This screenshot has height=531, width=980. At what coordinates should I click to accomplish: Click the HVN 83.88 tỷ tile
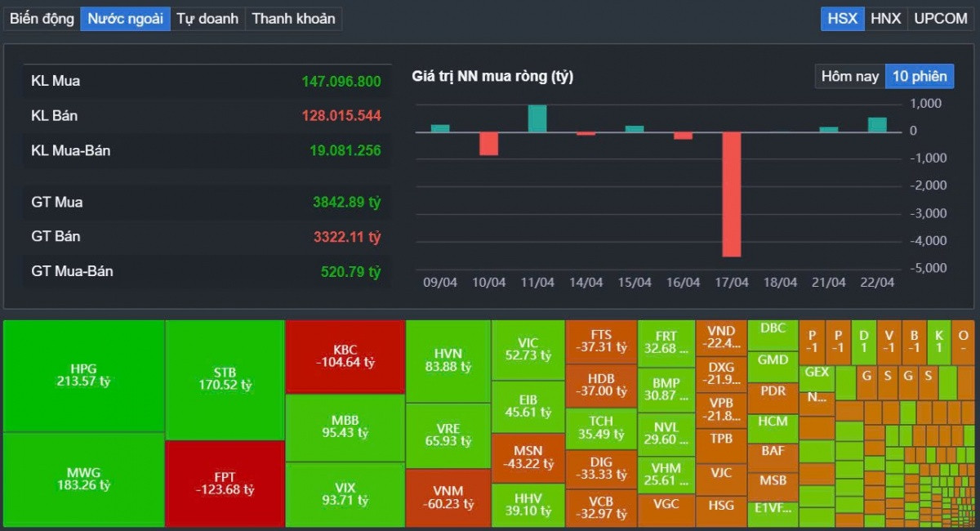[448, 360]
